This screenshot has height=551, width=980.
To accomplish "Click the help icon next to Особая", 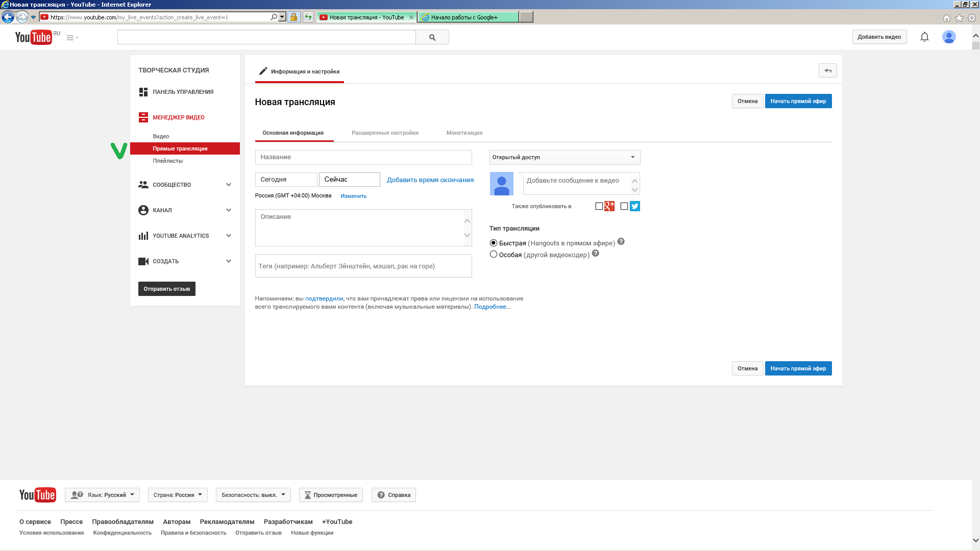I will (595, 254).
